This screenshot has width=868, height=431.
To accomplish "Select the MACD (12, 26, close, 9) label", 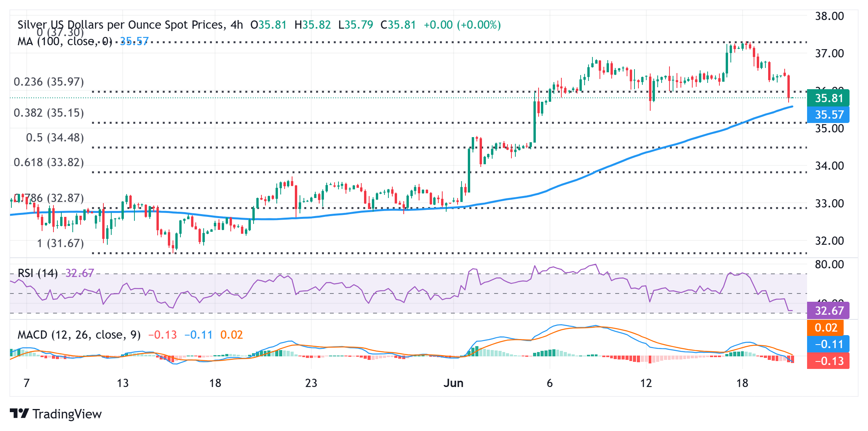I will click(x=79, y=335).
